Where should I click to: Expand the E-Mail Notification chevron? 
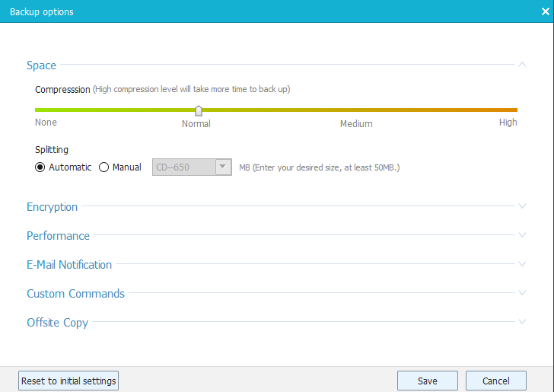pos(522,264)
